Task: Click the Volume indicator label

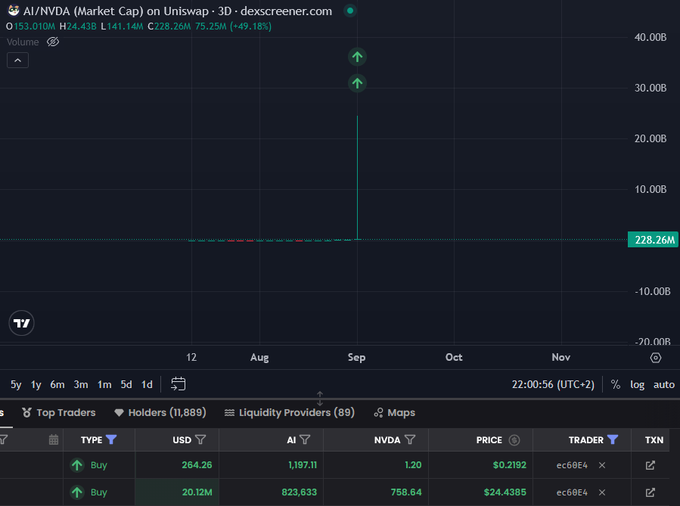Action: [x=23, y=42]
